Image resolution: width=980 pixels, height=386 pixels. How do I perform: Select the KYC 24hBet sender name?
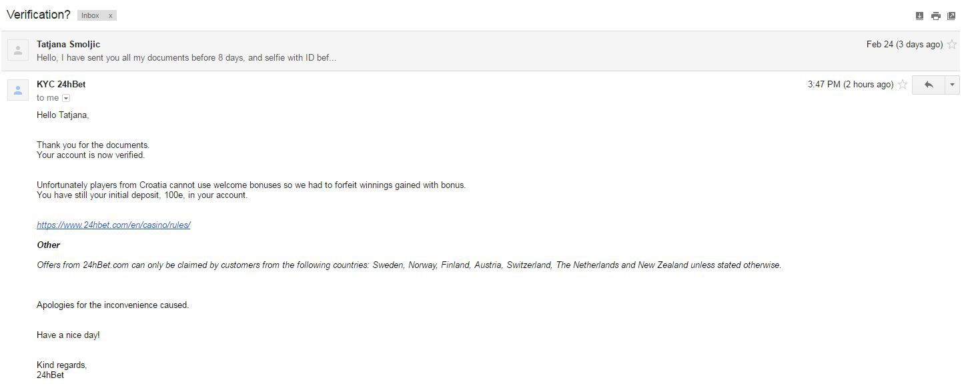[x=61, y=85]
